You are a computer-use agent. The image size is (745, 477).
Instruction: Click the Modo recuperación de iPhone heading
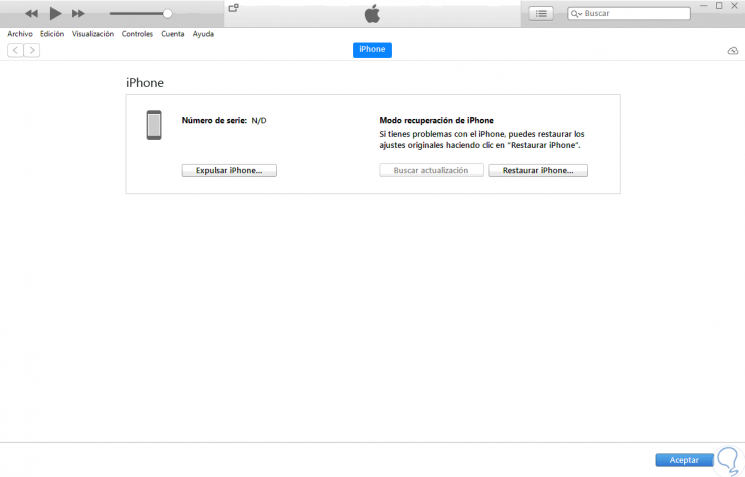pyautogui.click(x=436, y=120)
